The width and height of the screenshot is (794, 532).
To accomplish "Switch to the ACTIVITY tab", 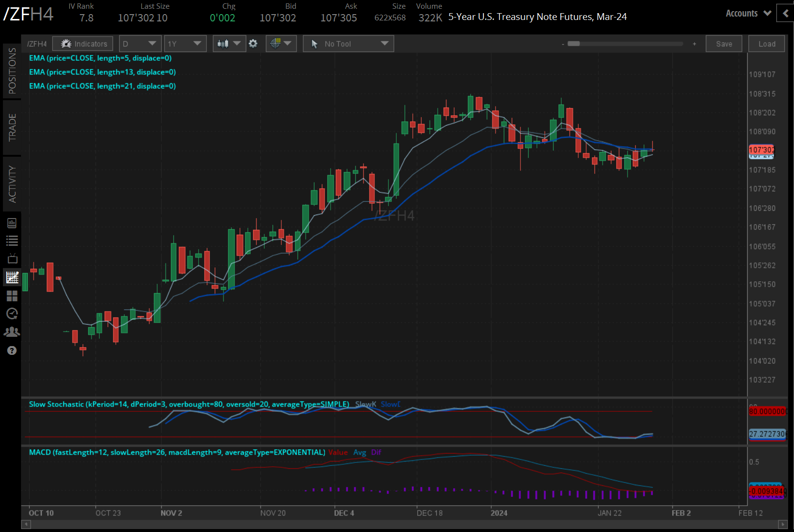I will [12, 184].
